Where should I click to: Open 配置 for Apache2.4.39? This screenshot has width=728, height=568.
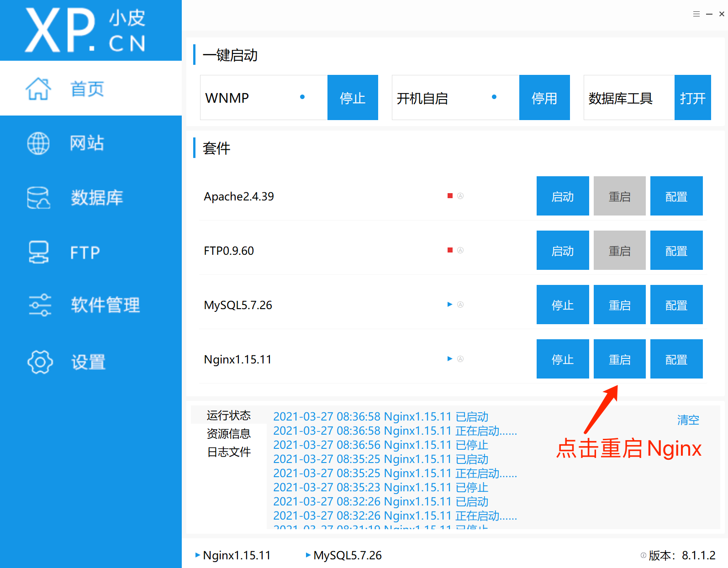point(676,196)
